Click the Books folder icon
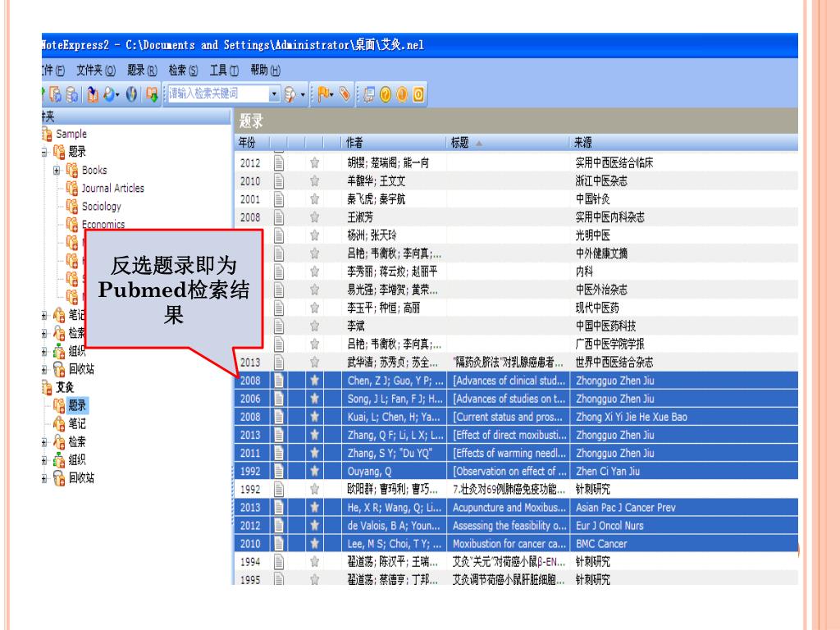Screen dimensions: 840x630 pos(72,171)
